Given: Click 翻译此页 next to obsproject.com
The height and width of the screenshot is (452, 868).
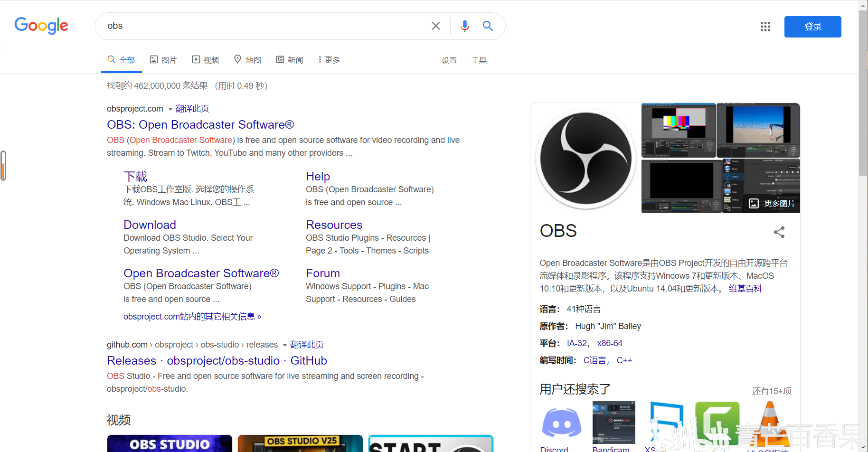Looking at the screenshot, I should click(192, 109).
